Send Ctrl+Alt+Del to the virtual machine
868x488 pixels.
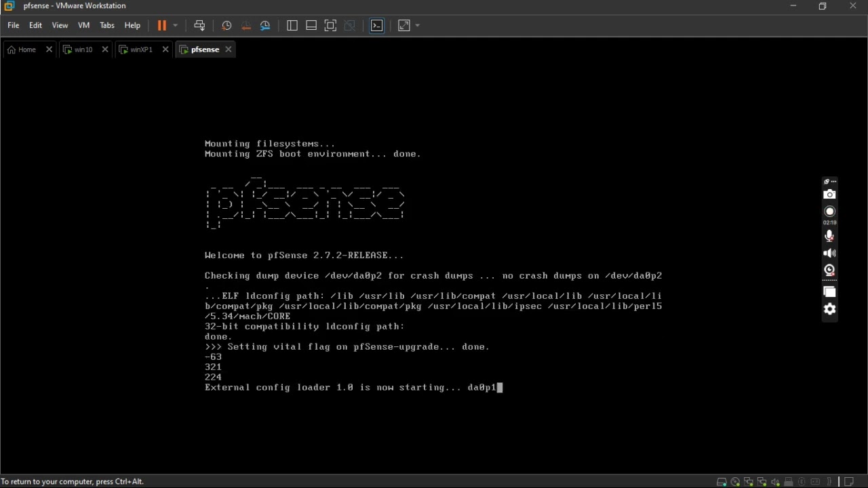click(199, 26)
